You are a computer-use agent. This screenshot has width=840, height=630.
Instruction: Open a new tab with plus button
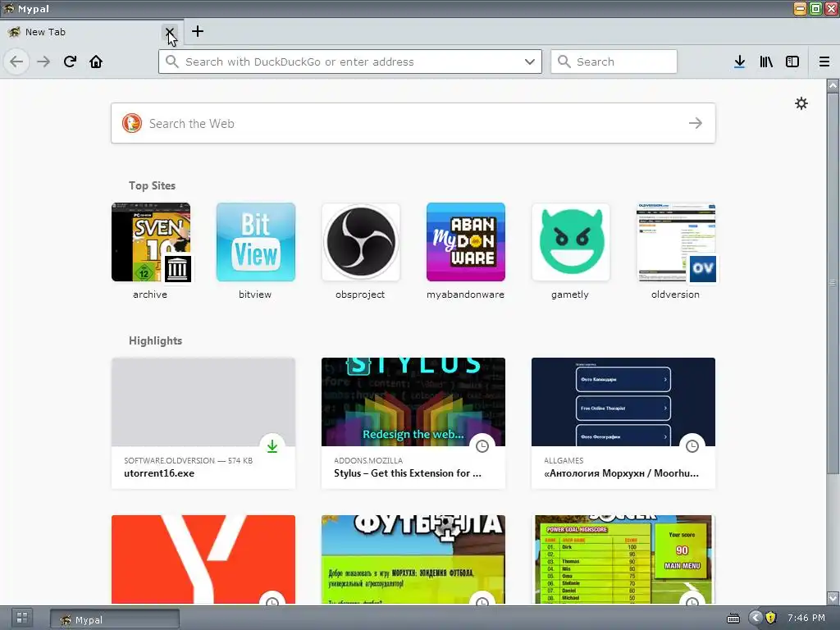click(x=198, y=31)
